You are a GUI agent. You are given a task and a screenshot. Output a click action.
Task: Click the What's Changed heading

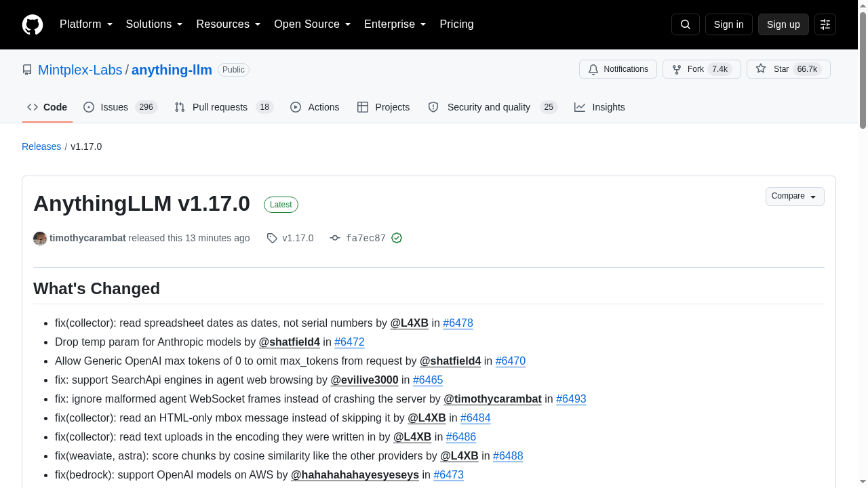[x=96, y=289]
